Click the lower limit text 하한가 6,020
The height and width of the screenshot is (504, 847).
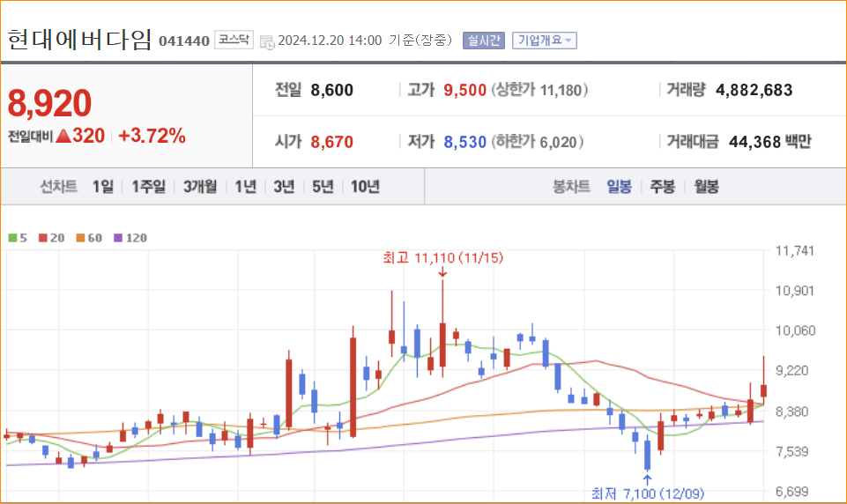[537, 142]
